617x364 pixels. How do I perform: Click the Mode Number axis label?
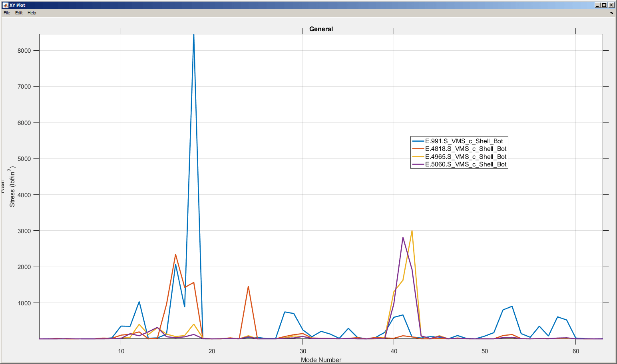click(x=321, y=360)
